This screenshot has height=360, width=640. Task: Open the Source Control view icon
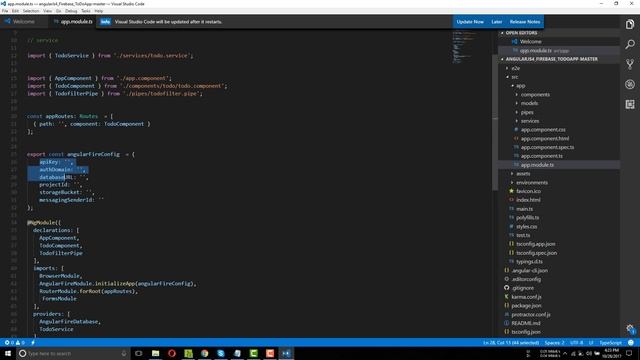tap(630, 64)
